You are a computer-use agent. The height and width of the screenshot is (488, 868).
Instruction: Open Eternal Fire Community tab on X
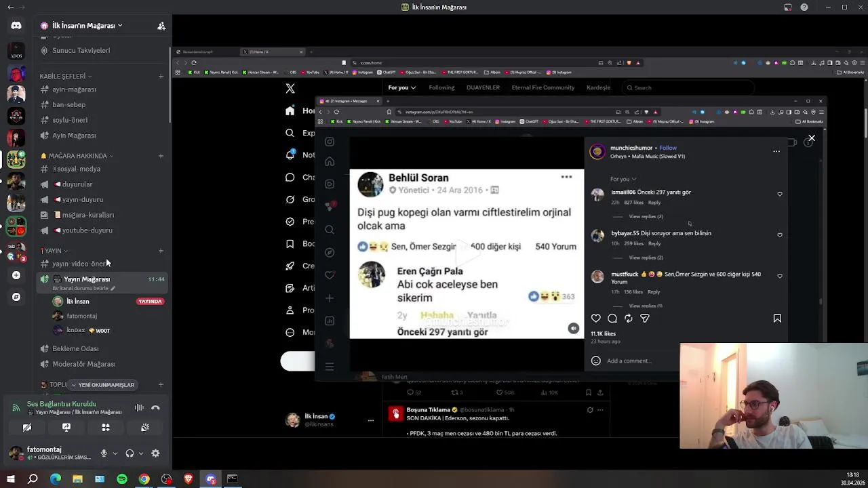(x=543, y=87)
